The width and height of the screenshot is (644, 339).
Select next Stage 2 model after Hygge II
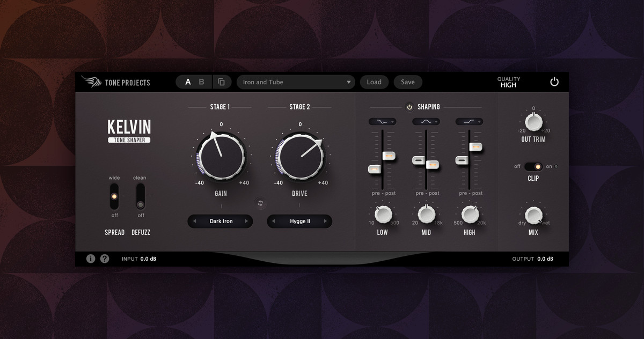click(x=325, y=221)
